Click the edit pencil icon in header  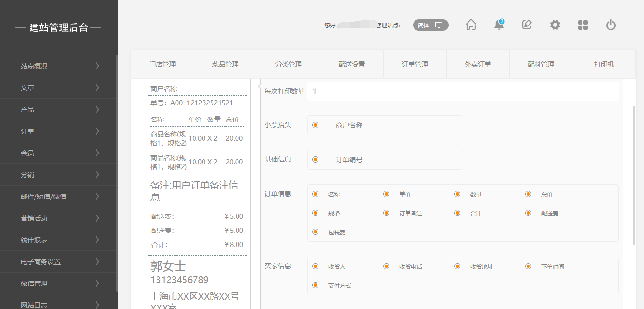[x=527, y=25]
